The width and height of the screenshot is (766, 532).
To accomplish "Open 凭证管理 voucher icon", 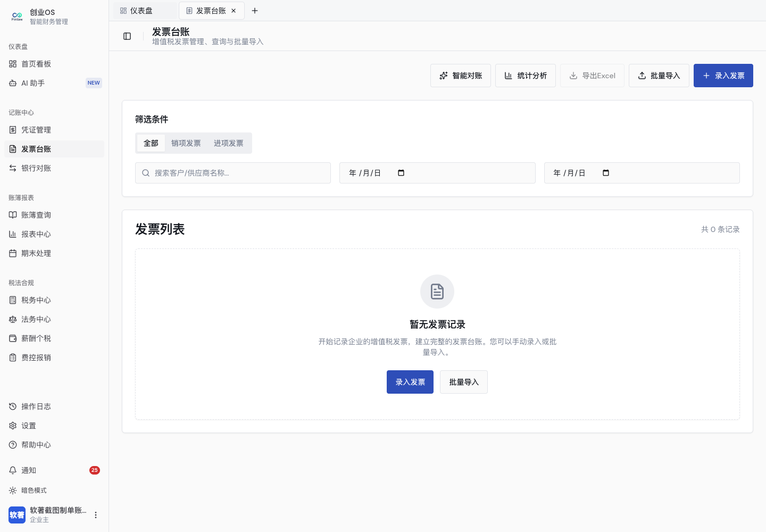I will pyautogui.click(x=13, y=130).
